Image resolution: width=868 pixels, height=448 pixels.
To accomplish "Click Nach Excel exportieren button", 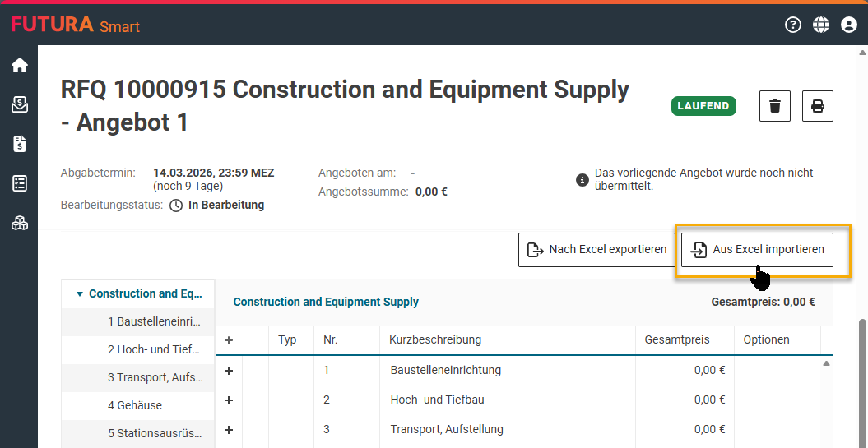I will point(597,250).
